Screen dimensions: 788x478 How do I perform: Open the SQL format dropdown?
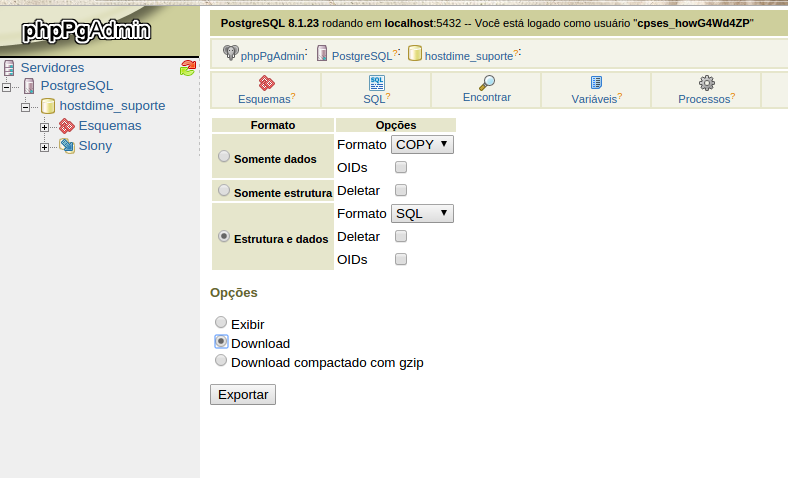pos(422,214)
